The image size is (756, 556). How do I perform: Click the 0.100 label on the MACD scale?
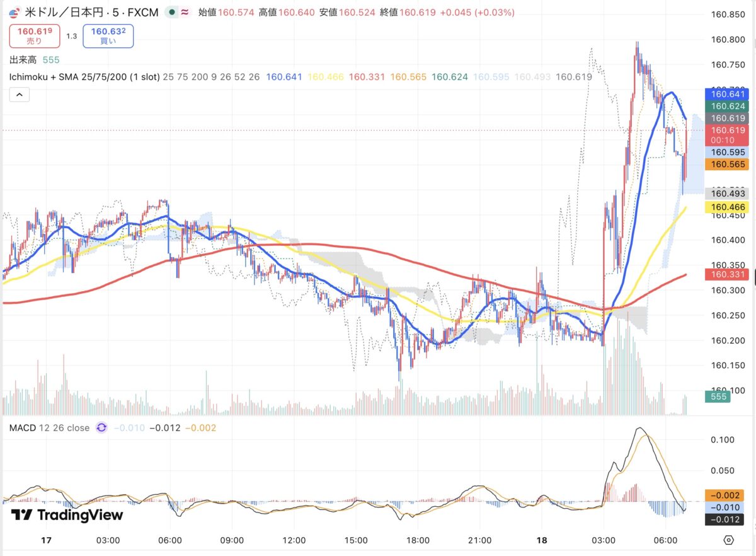(x=723, y=439)
